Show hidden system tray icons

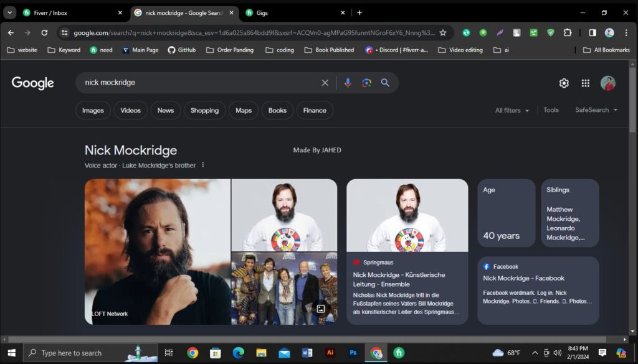click(535, 353)
